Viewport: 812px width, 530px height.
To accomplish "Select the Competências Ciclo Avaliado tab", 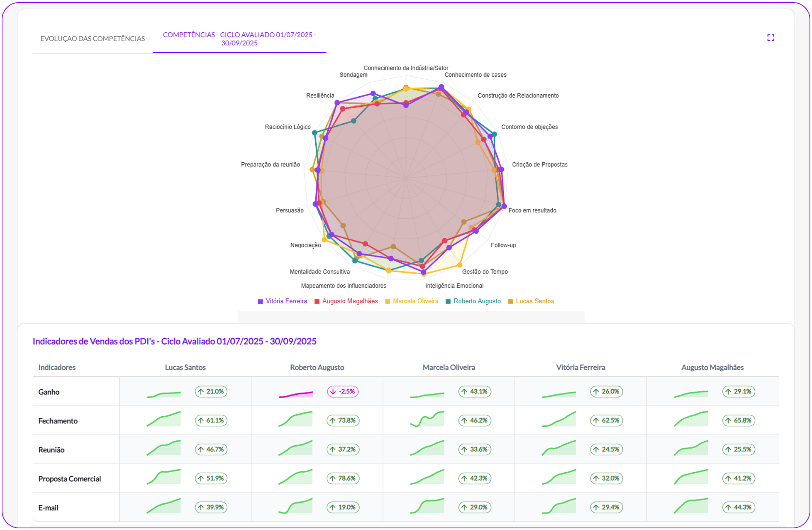I will pyautogui.click(x=239, y=39).
